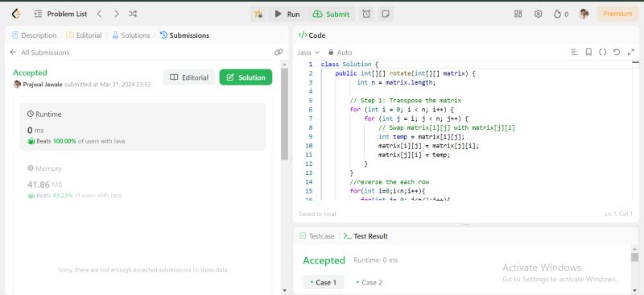Reset code with the undo arrow icon
The image size is (644, 295).
617,52
